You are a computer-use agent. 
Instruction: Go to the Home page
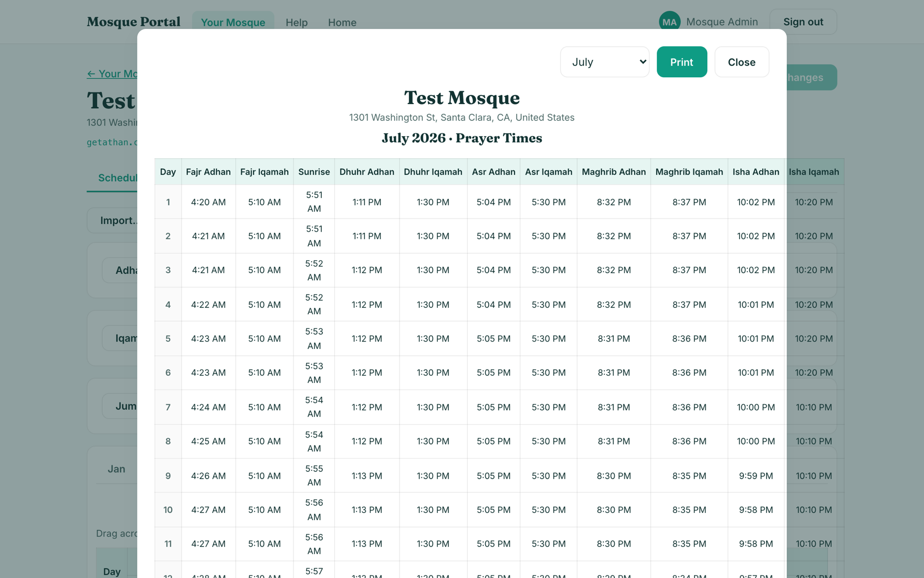pos(342,22)
